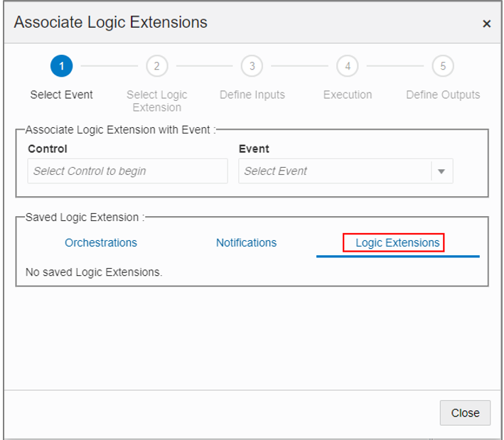Go to step 3 circle
This screenshot has height=440, width=504.
click(252, 66)
